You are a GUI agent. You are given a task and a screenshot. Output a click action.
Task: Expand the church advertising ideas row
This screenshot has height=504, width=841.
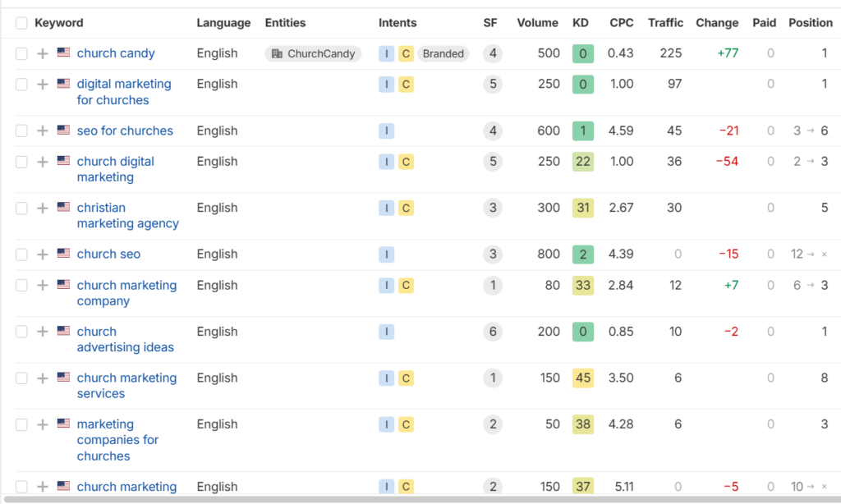[x=43, y=332]
